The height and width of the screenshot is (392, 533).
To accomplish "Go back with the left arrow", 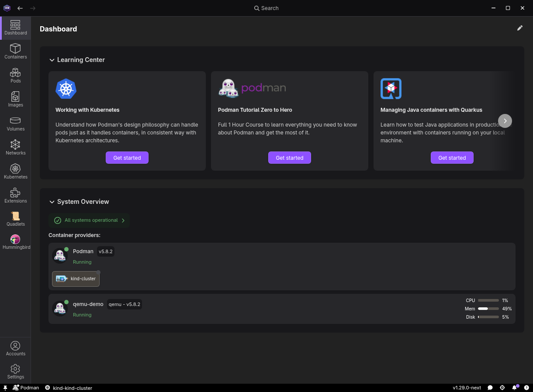I will [20, 8].
